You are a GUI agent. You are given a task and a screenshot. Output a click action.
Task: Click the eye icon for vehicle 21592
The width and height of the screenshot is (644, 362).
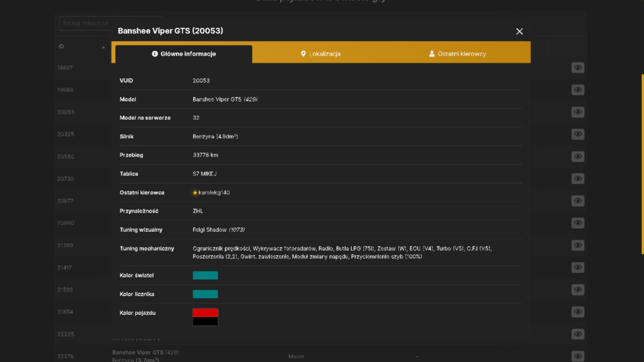point(578,290)
